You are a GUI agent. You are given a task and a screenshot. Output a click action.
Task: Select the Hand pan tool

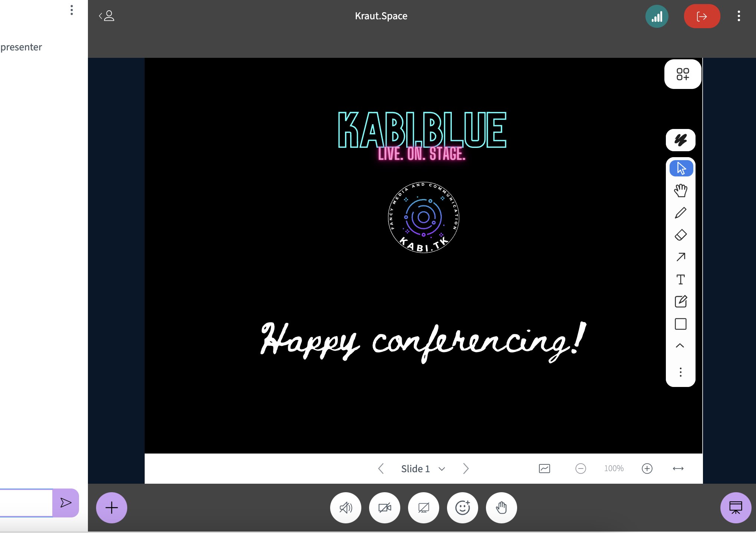[x=681, y=190]
